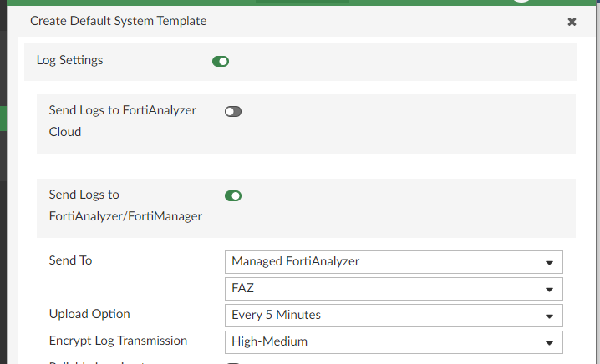Open the Managed FortiAnalyzer Send To dropdown
Viewport: 600px width, 364px height.
[394, 262]
